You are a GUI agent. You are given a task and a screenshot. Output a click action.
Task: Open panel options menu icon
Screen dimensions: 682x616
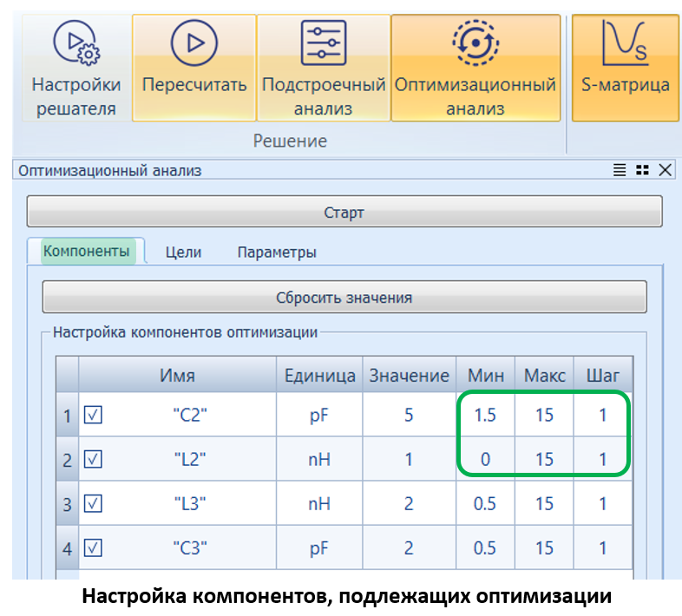(620, 171)
